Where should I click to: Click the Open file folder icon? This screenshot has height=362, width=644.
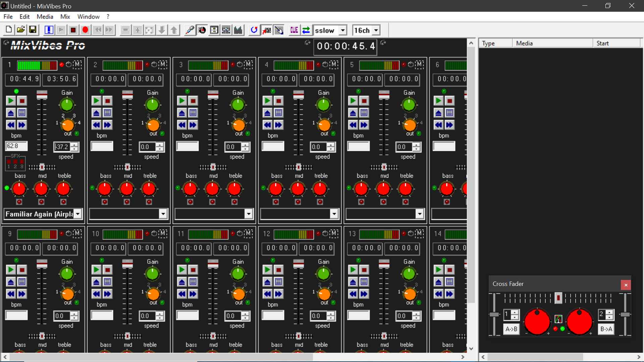point(21,30)
